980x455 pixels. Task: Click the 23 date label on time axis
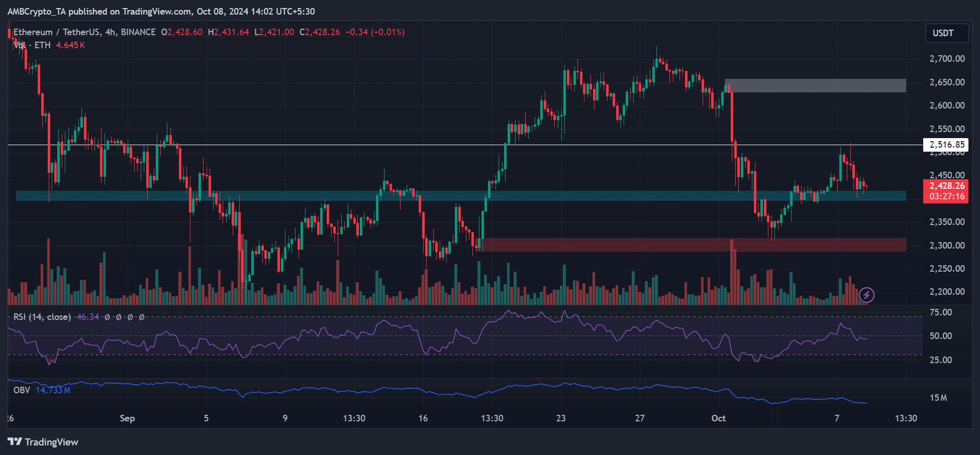click(561, 418)
